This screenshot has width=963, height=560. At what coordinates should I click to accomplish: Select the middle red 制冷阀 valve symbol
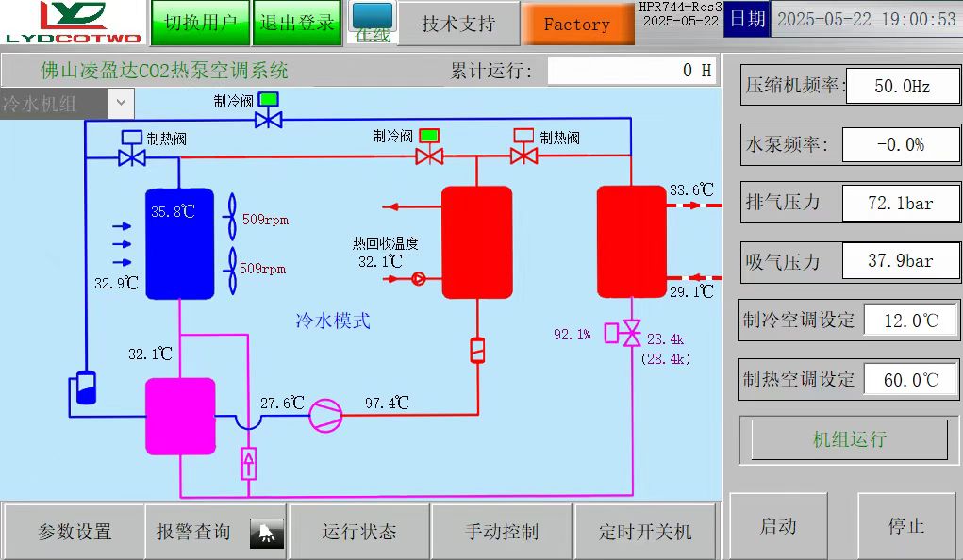(x=429, y=156)
